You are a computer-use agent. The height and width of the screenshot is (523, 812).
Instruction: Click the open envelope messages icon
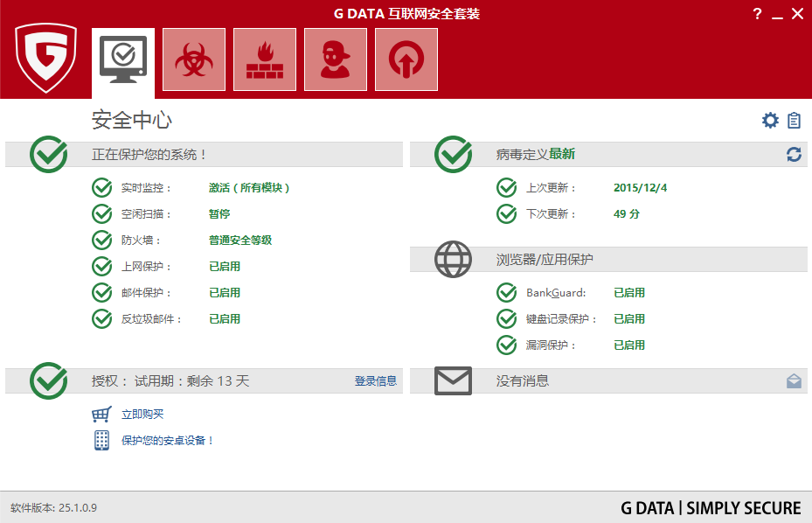coord(794,381)
